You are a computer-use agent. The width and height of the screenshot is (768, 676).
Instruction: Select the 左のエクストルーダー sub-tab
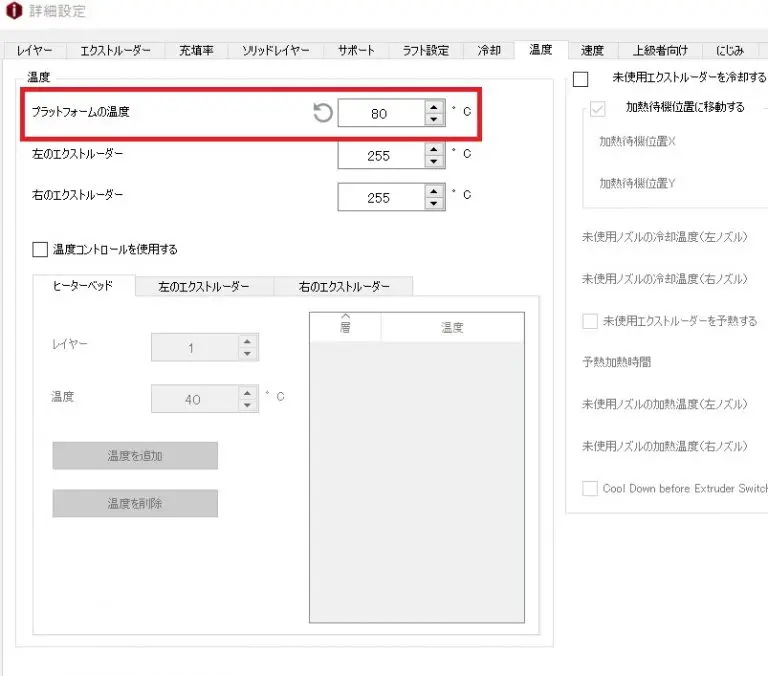point(204,286)
